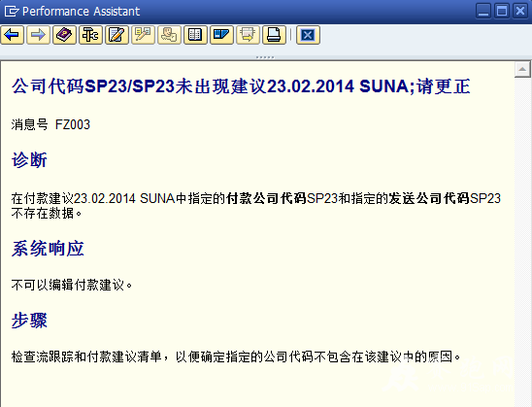Open the Glossary open-book icon
The height and width of the screenshot is (407, 532).
(x=195, y=35)
